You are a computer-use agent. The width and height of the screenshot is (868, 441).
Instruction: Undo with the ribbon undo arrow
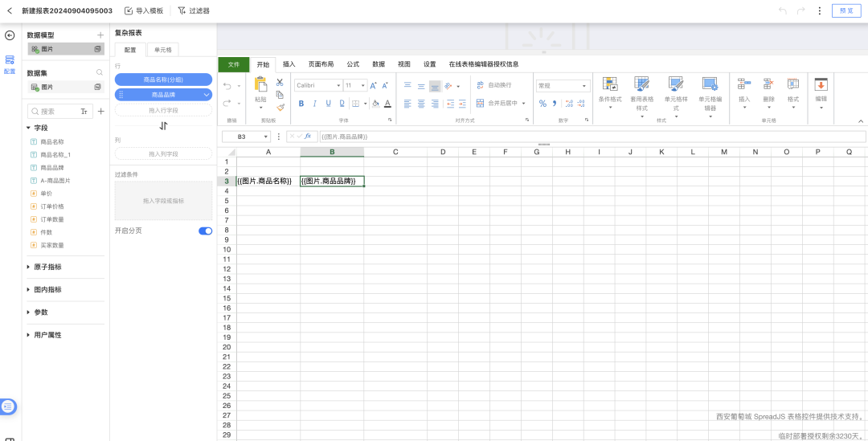[x=227, y=86]
